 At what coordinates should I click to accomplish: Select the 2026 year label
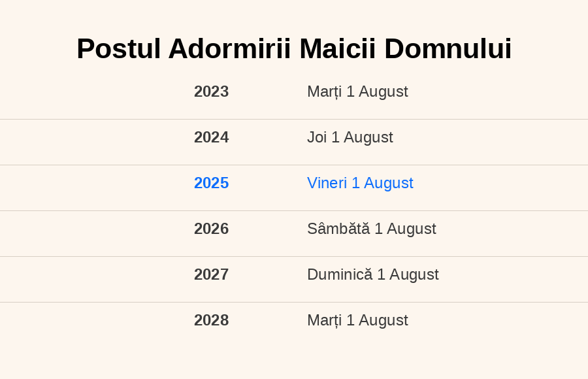click(x=211, y=229)
